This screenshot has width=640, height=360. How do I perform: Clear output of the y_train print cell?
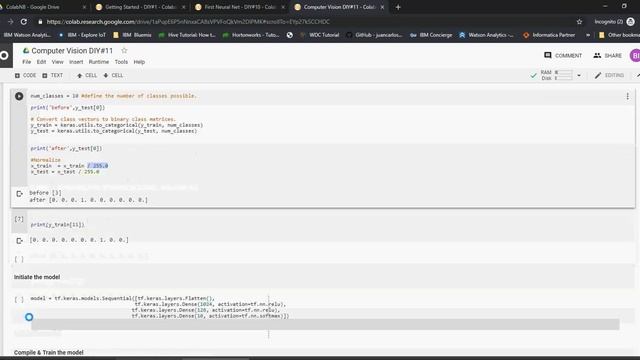[x=19, y=241]
